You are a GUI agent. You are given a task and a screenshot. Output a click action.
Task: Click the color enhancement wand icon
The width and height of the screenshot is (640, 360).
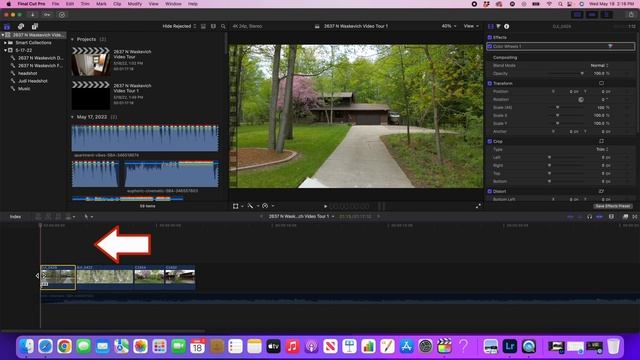coord(250,206)
